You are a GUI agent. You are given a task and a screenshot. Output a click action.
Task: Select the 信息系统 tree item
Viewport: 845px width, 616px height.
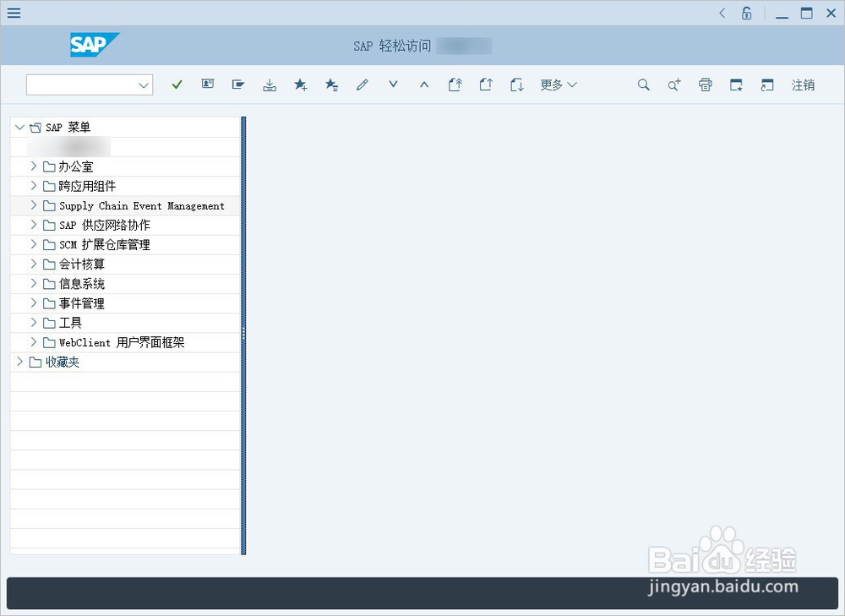[x=82, y=284]
